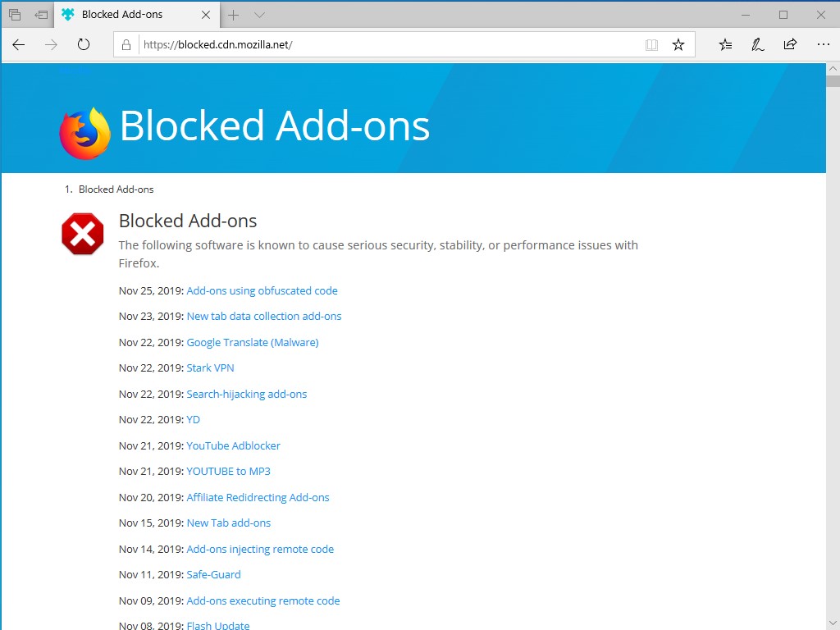The width and height of the screenshot is (840, 630).
Task: Enter reading view for this article
Action: (651, 45)
